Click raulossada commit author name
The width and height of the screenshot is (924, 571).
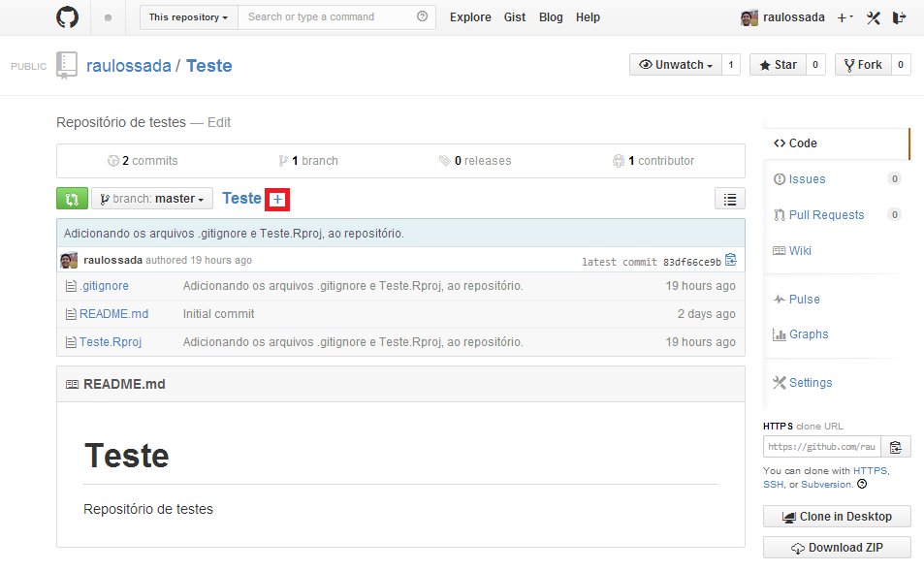113,260
